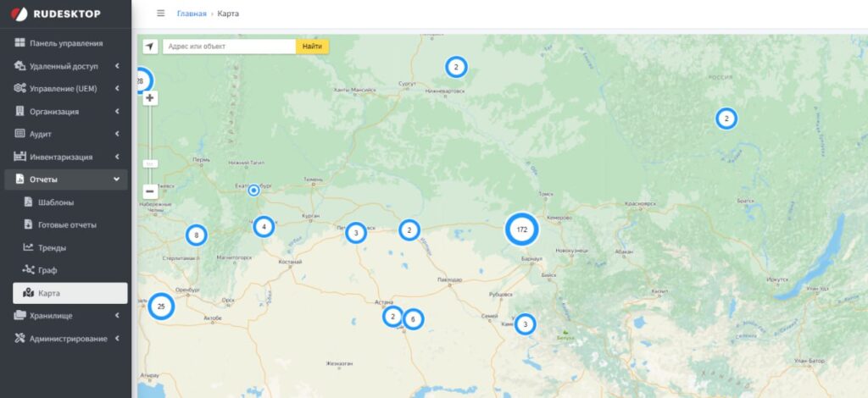Zoom in with the map plus button
The width and height of the screenshot is (868, 398).
tap(150, 98)
